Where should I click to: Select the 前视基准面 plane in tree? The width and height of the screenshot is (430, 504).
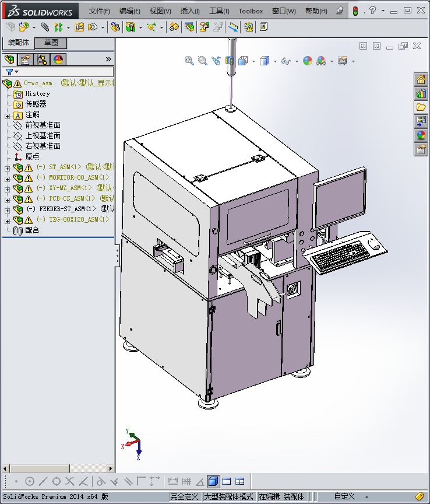pyautogui.click(x=43, y=125)
